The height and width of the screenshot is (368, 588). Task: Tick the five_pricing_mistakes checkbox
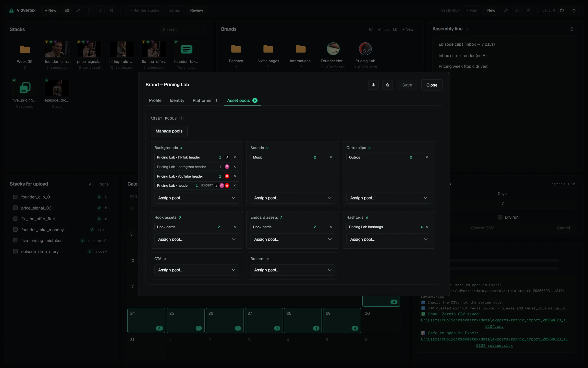(x=15, y=240)
